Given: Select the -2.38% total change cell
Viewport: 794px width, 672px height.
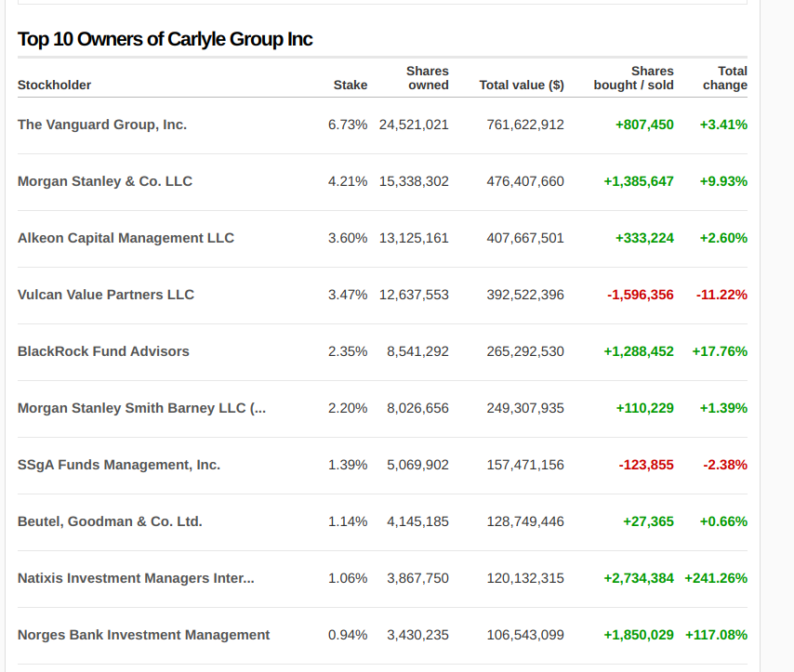Looking at the screenshot, I should pos(725,465).
